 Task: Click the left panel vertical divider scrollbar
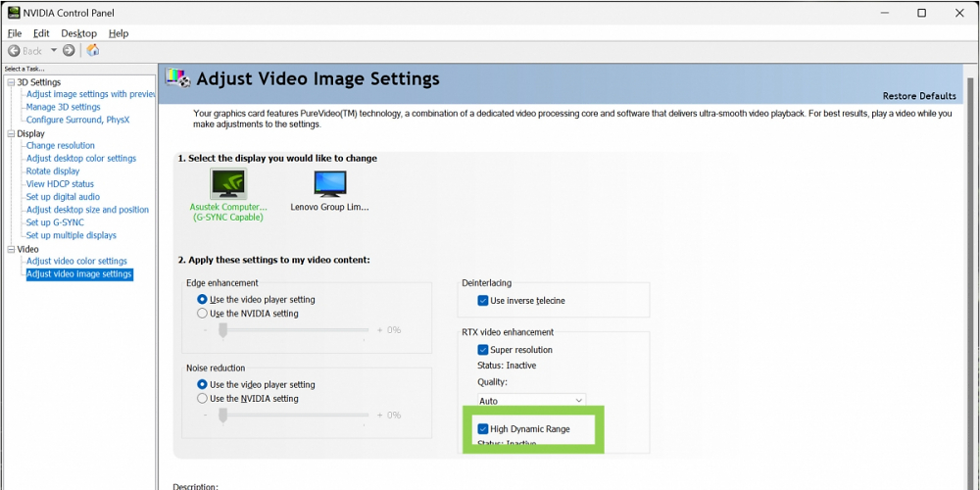157,275
